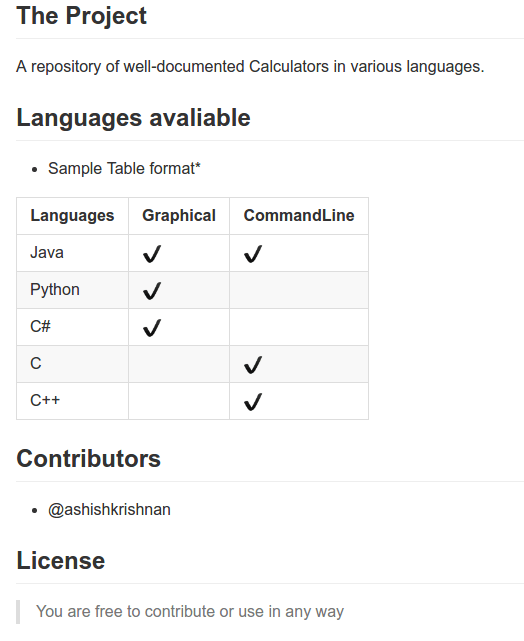The height and width of the screenshot is (641, 524).
Task: Click the 'License' heading
Action: (x=60, y=560)
